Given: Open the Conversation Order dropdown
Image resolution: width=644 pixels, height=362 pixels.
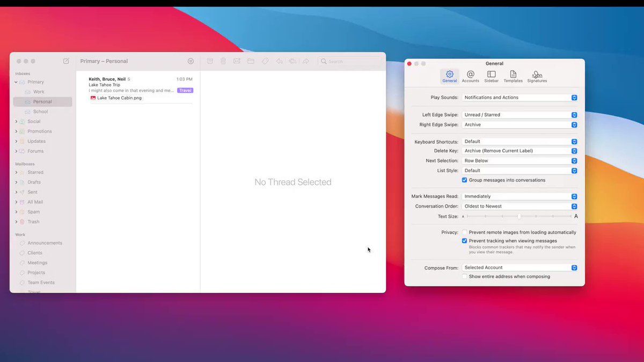Looking at the screenshot, I should click(520, 206).
